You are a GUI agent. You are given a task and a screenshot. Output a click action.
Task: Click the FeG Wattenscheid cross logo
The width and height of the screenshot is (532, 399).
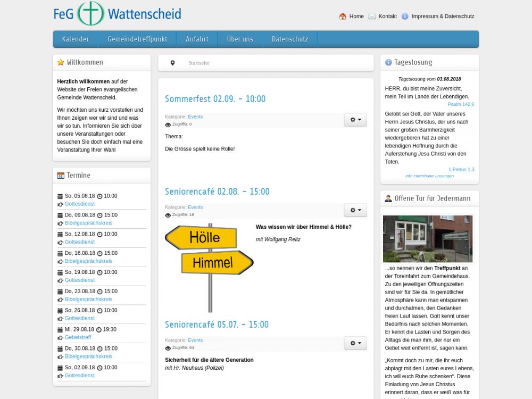point(90,14)
